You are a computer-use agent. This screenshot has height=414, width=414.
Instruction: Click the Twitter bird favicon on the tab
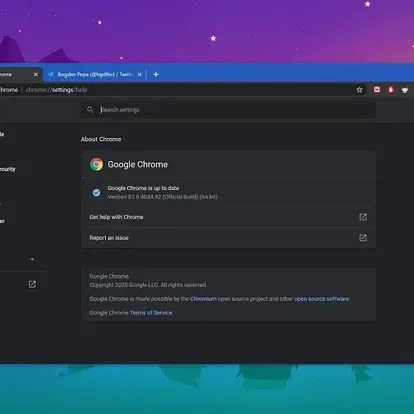point(51,74)
